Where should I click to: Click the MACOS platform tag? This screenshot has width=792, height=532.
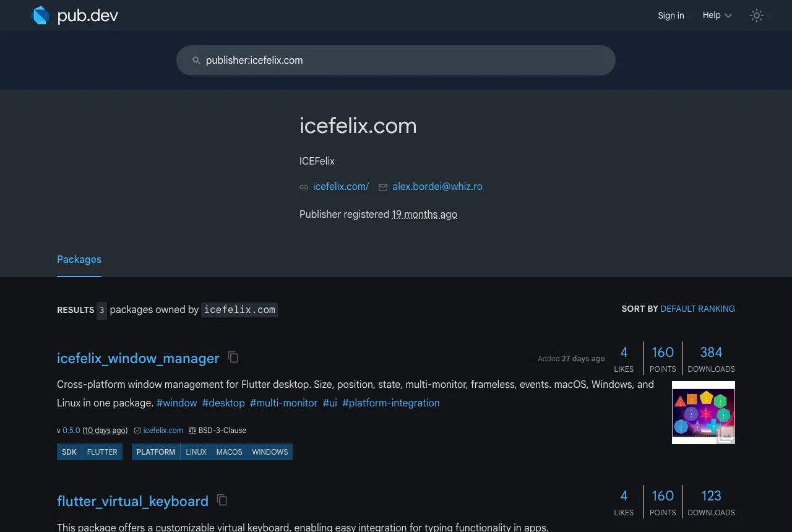[229, 452]
